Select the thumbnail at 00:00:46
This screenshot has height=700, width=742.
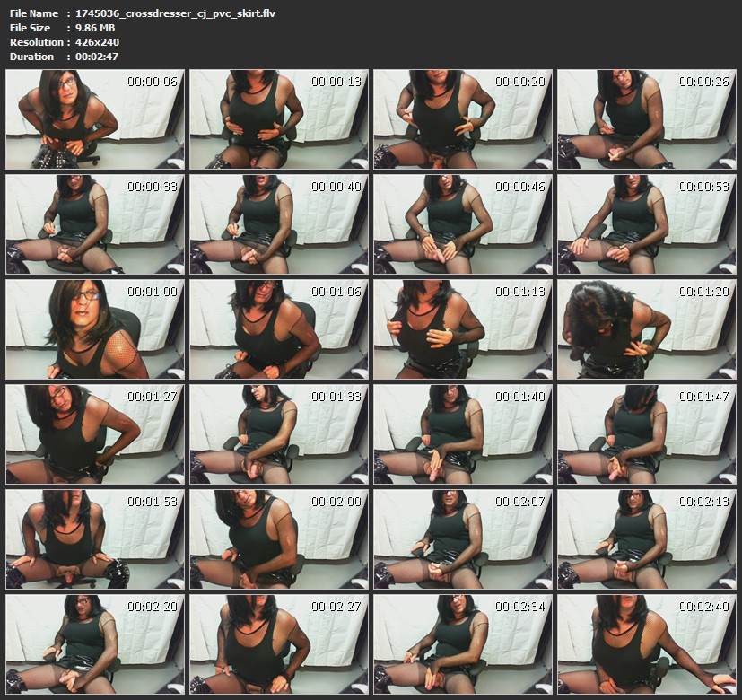(463, 224)
